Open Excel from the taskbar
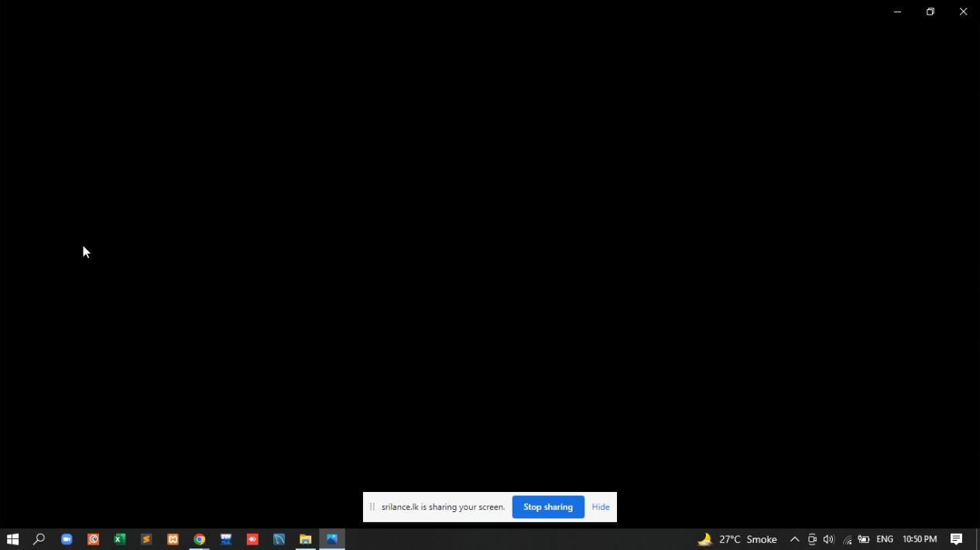980x550 pixels. coord(120,539)
